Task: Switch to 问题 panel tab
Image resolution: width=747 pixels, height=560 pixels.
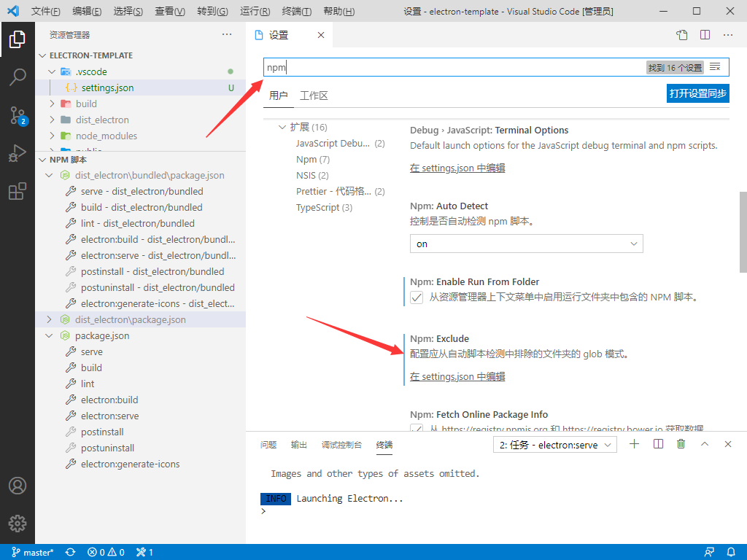Action: (268, 445)
